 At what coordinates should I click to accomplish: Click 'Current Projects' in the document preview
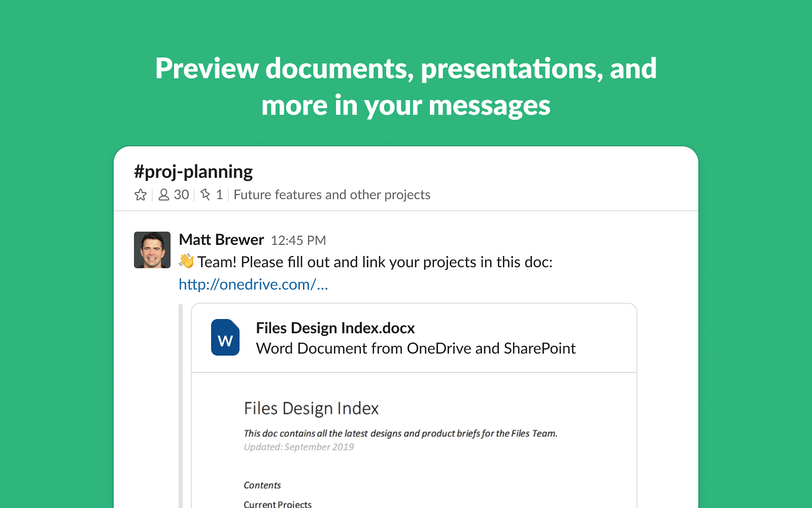pyautogui.click(x=277, y=503)
